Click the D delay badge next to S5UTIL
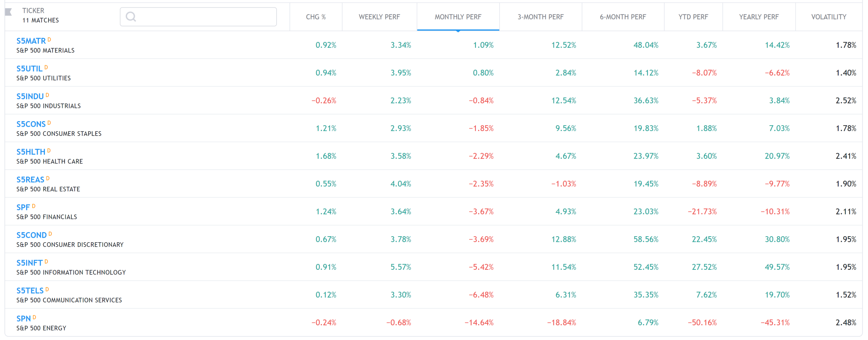Screen dimensions: 868x340 (46, 67)
